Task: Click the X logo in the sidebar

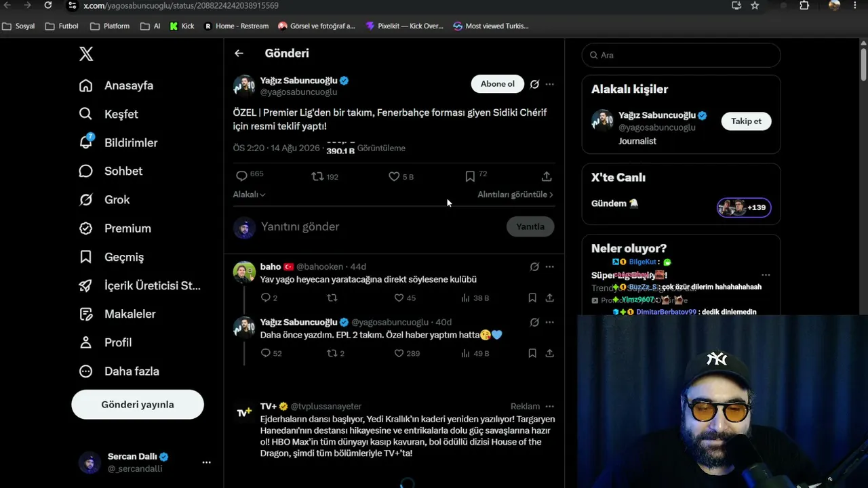Action: tap(86, 54)
